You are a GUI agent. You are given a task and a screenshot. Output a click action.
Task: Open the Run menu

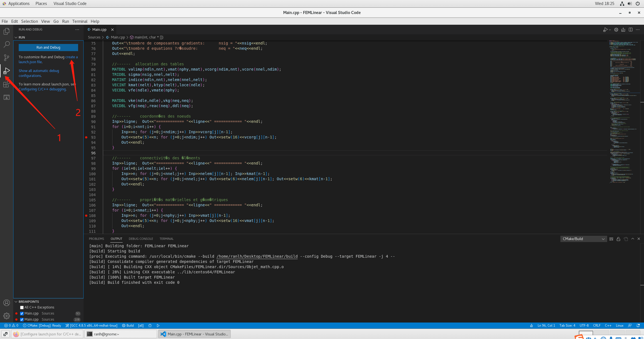tap(65, 21)
